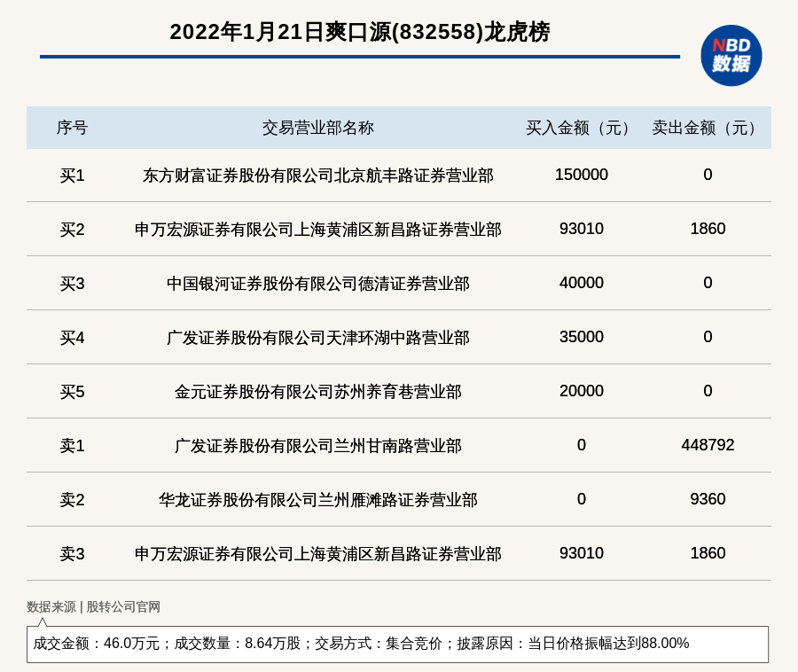Click 东方财富证券北京航丰路证券营业部 entry
Image resolution: width=798 pixels, height=672 pixels.
(x=317, y=176)
